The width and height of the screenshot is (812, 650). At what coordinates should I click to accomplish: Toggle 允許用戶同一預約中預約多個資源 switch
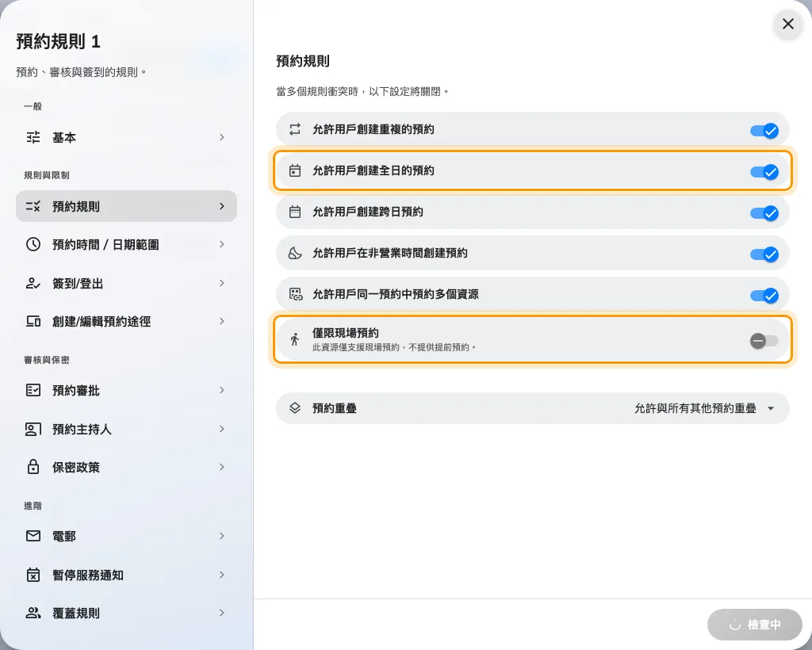click(764, 296)
